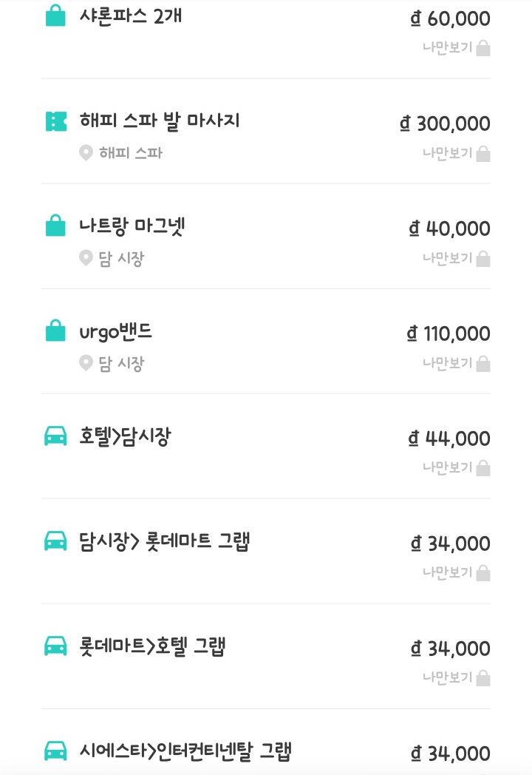The image size is (532, 775).
Task: Open 담 시장 location under 나트랑 마그넷
Action: [x=121, y=259]
